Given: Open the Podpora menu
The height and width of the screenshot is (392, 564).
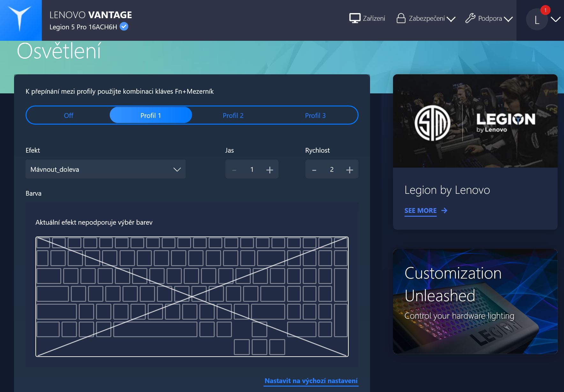Looking at the screenshot, I should point(490,18).
